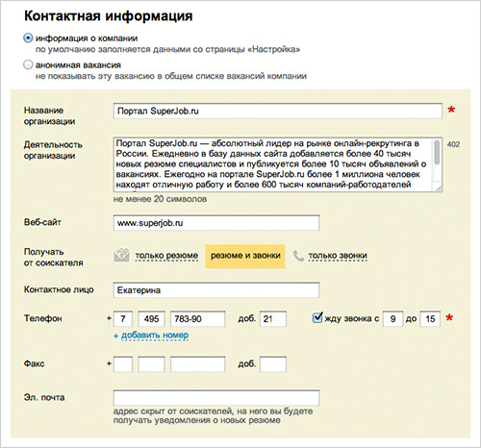
Task: Click the call end hour field '15'
Action: (430, 318)
